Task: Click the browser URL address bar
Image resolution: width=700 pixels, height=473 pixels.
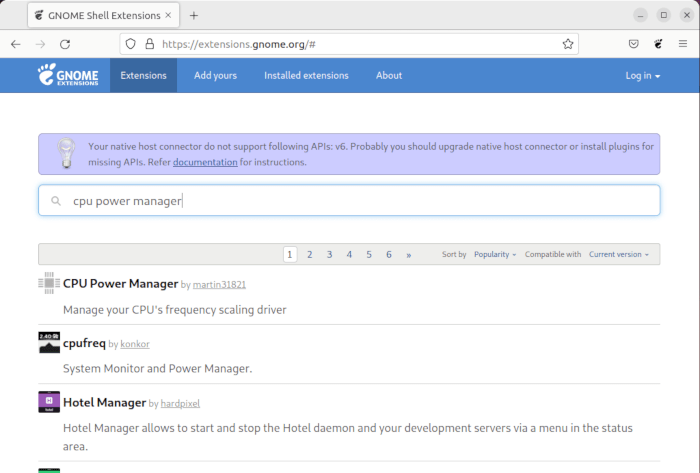Action: click(349, 44)
